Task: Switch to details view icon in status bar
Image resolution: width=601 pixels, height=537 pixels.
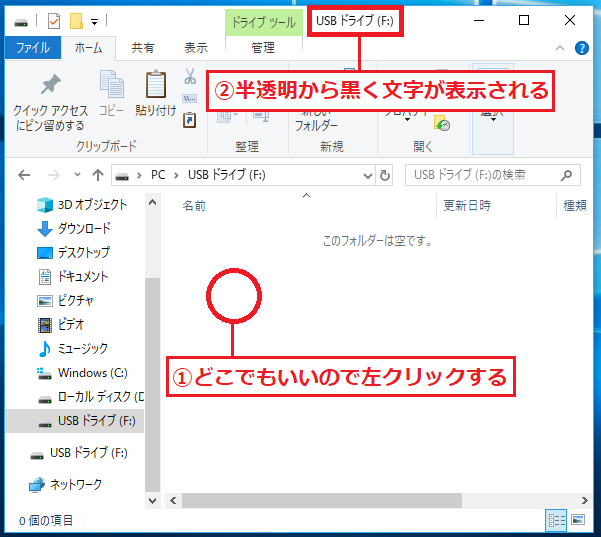Action: 556,521
